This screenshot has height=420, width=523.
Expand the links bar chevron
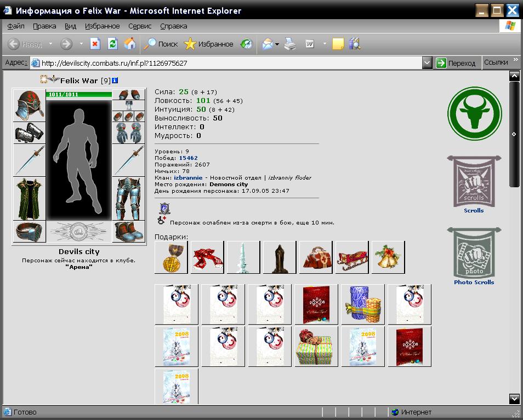point(516,60)
